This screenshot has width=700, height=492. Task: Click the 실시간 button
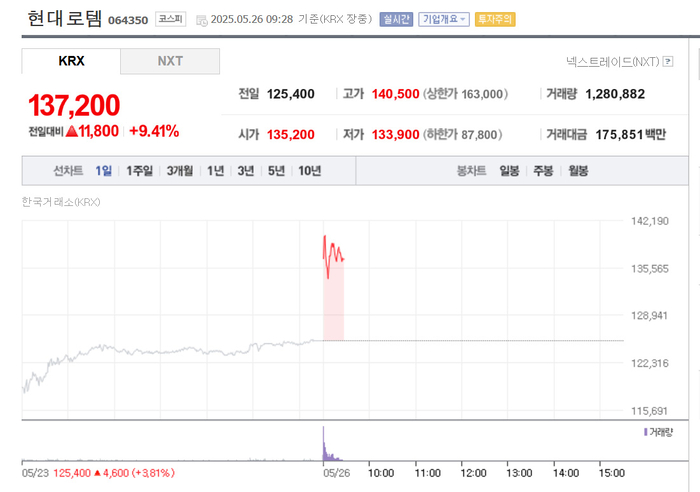[396, 19]
